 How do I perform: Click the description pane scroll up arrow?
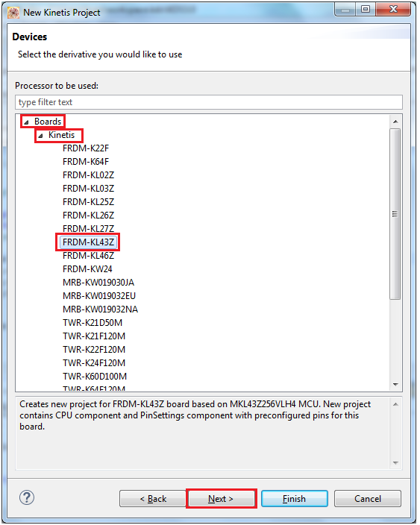[395, 404]
